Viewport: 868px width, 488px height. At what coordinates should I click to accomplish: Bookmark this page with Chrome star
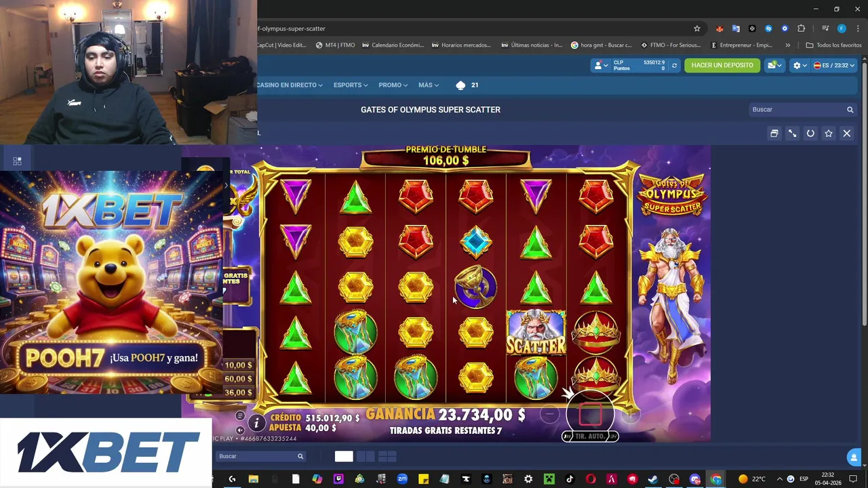click(x=696, y=28)
